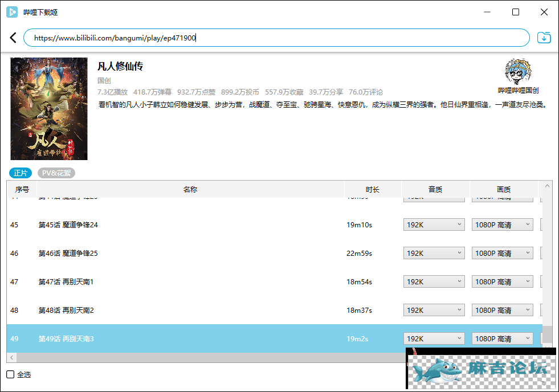Open video quality dropdown for episode 46
The image size is (559, 392).
point(503,253)
